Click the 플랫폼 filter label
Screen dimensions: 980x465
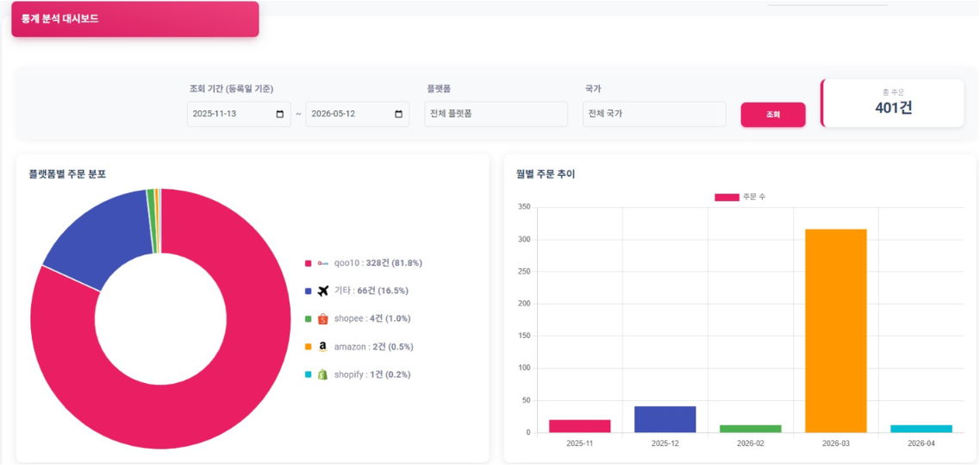(438, 89)
